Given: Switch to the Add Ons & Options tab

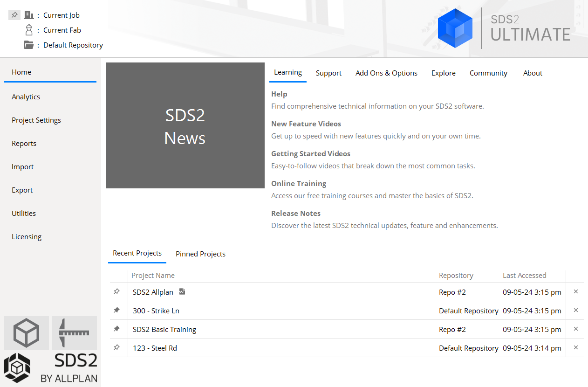Looking at the screenshot, I should (x=386, y=73).
